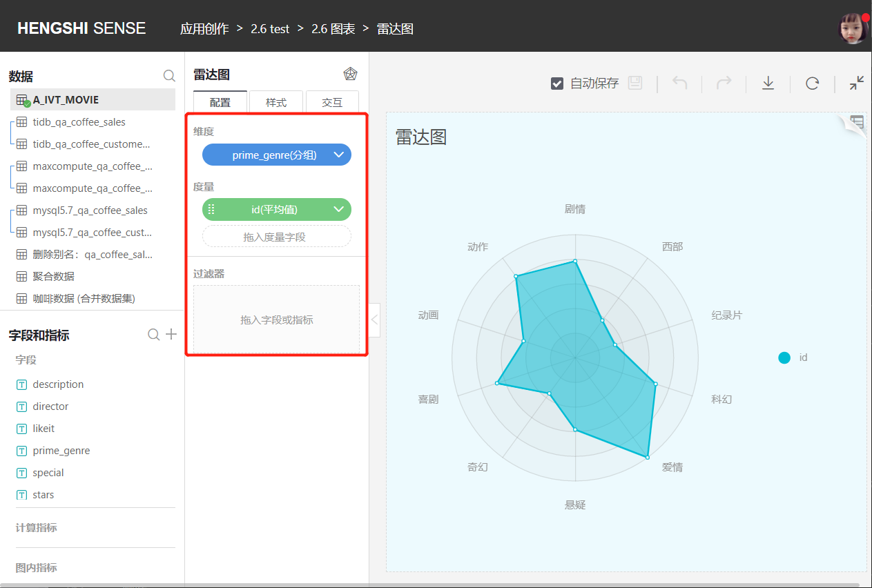Viewport: 872px width, 588px height.
Task: Open the prime_genre(分组) dimension dropdown
Action: (x=339, y=155)
